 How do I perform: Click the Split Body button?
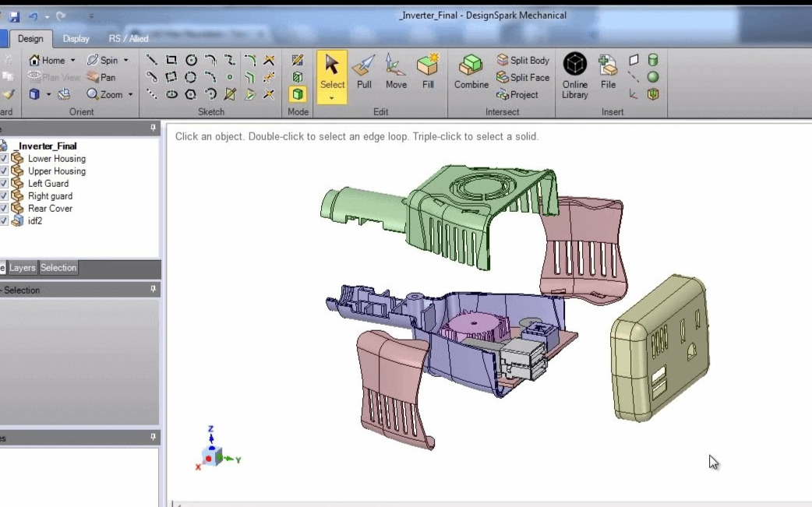click(x=523, y=60)
